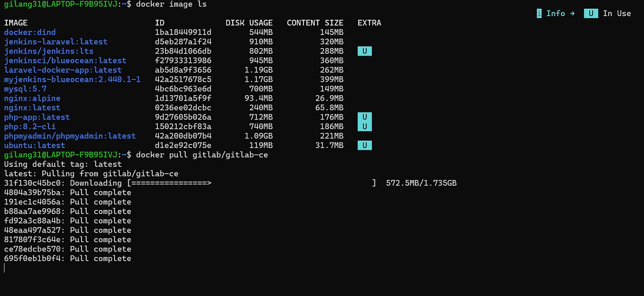Click the image ID ab5d8a9f3656

click(x=183, y=70)
